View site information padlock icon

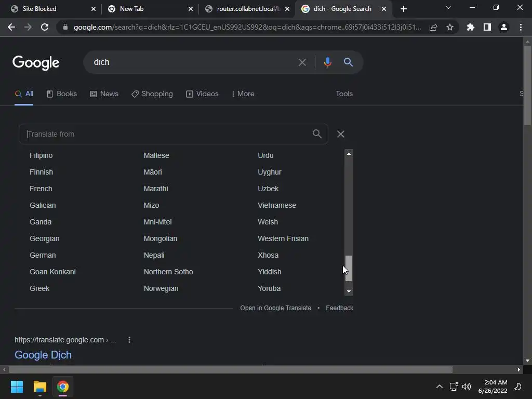pyautogui.click(x=65, y=27)
